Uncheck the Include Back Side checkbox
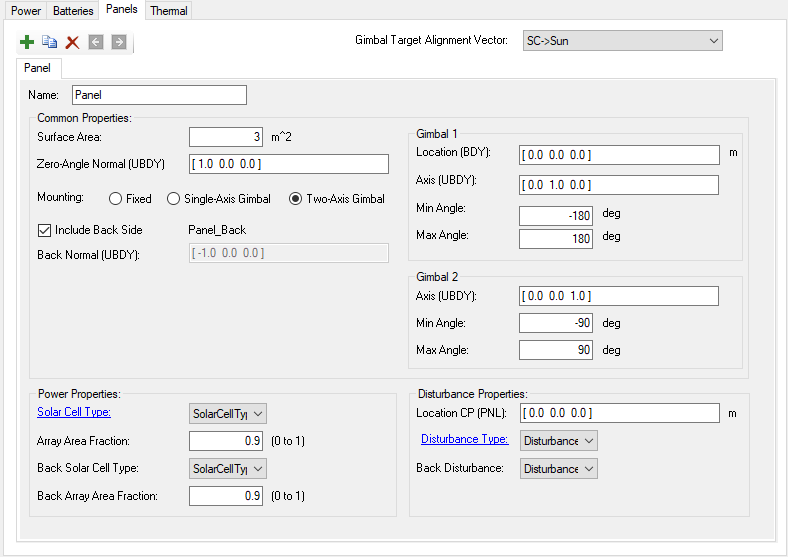 44,230
